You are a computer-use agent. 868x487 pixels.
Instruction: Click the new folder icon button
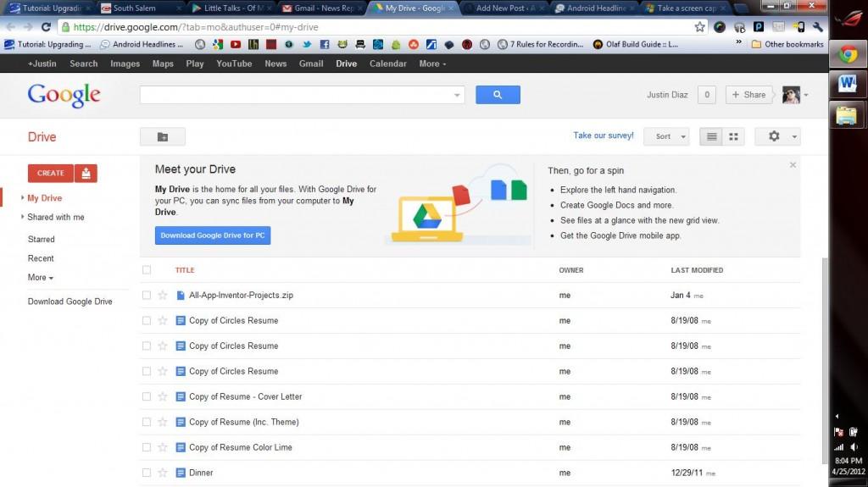[x=163, y=136]
